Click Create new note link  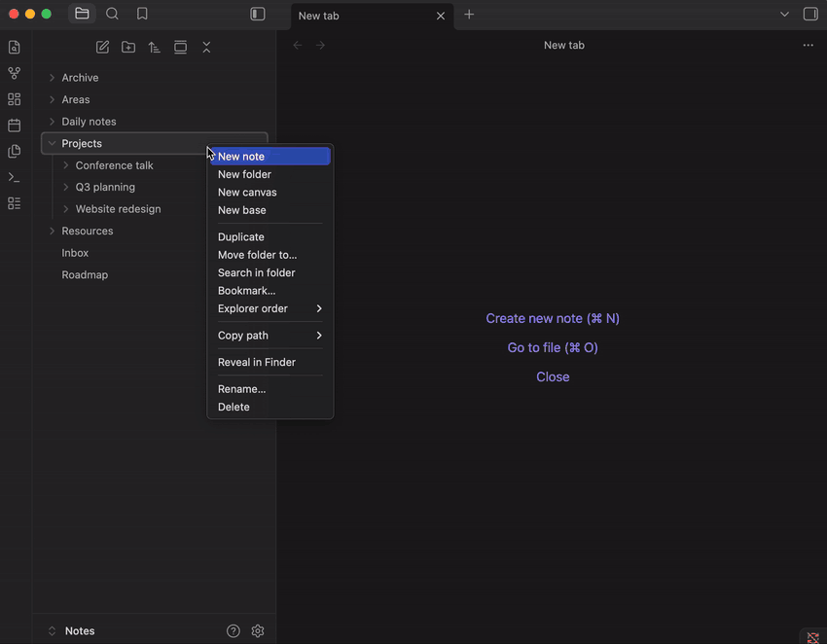pyautogui.click(x=553, y=318)
